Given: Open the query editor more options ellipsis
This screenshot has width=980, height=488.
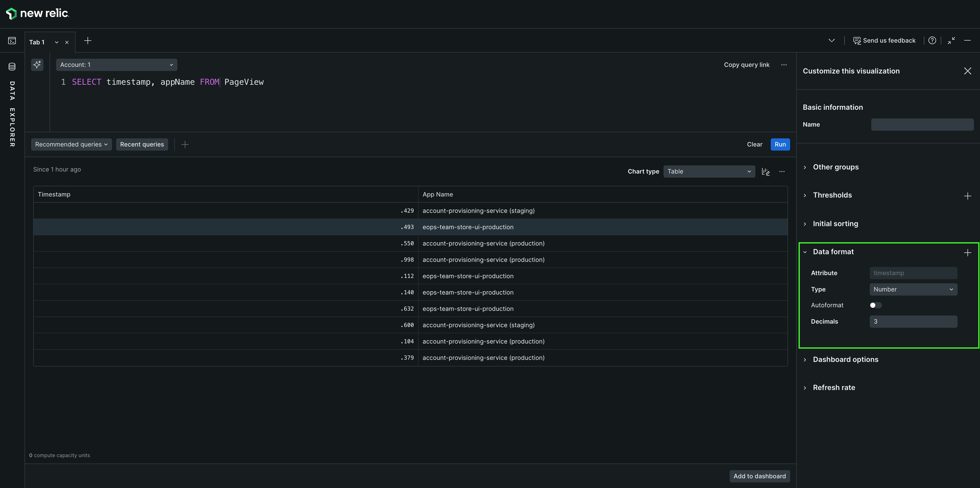Looking at the screenshot, I should click(x=784, y=65).
